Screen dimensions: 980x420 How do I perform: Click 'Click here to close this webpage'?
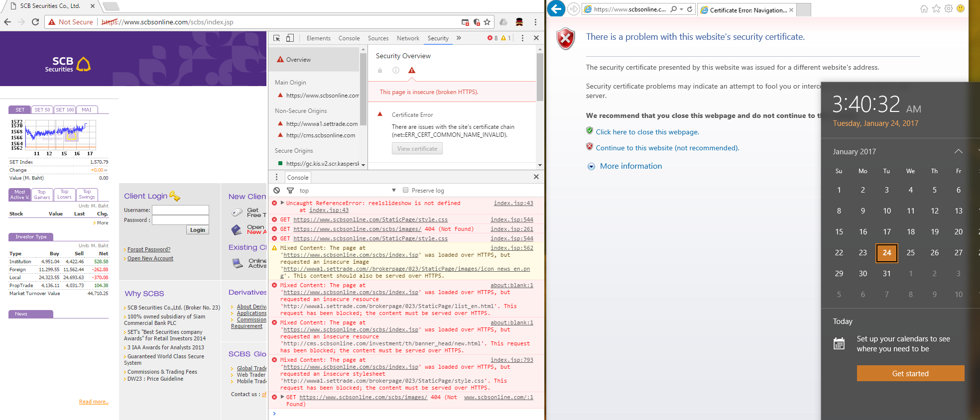pyautogui.click(x=647, y=132)
